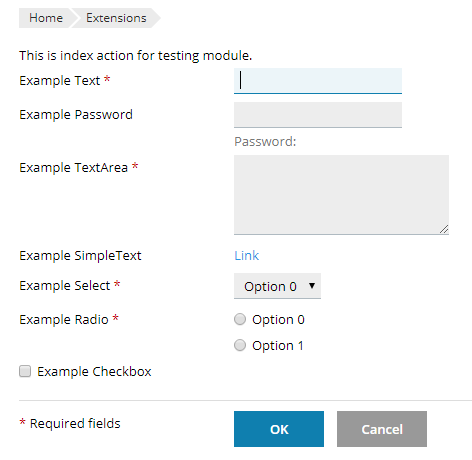Select radio button Option 0
The height and width of the screenshot is (460, 472).
coord(240,319)
